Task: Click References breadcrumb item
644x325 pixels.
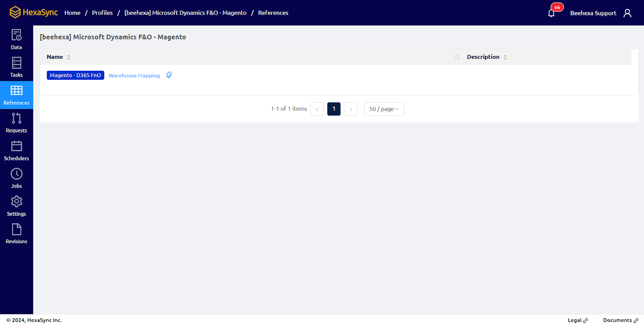Action: click(x=273, y=13)
